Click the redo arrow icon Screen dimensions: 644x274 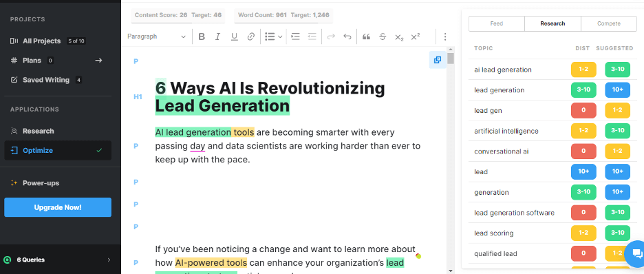pyautogui.click(x=331, y=36)
